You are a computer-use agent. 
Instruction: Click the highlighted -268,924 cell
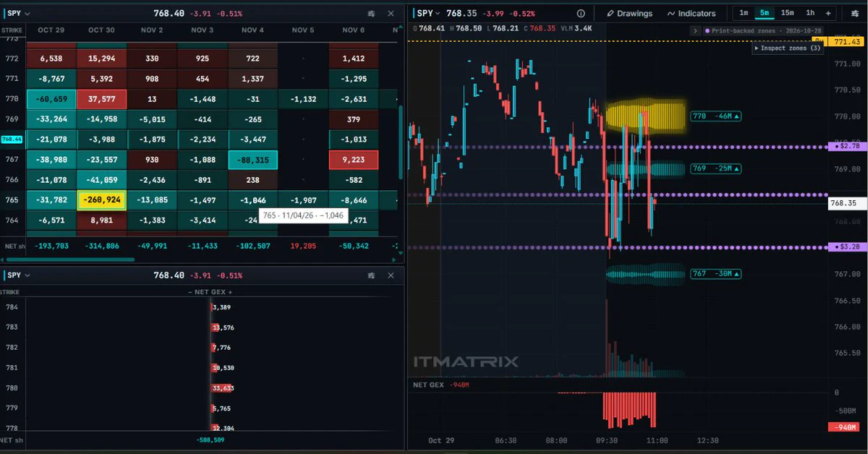(101, 200)
